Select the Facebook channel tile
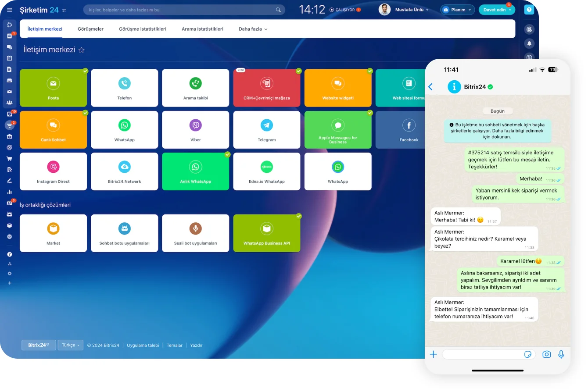This screenshot has height=392, width=588. point(401,130)
